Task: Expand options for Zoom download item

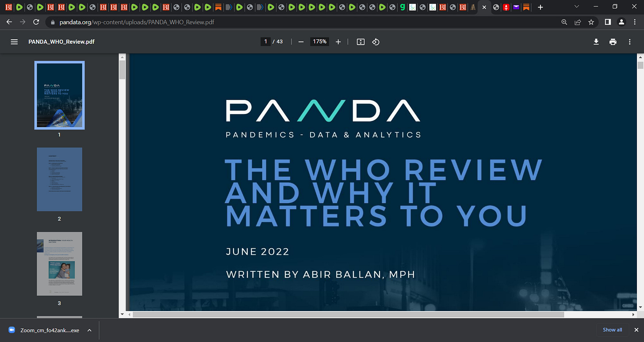Action: click(89, 330)
